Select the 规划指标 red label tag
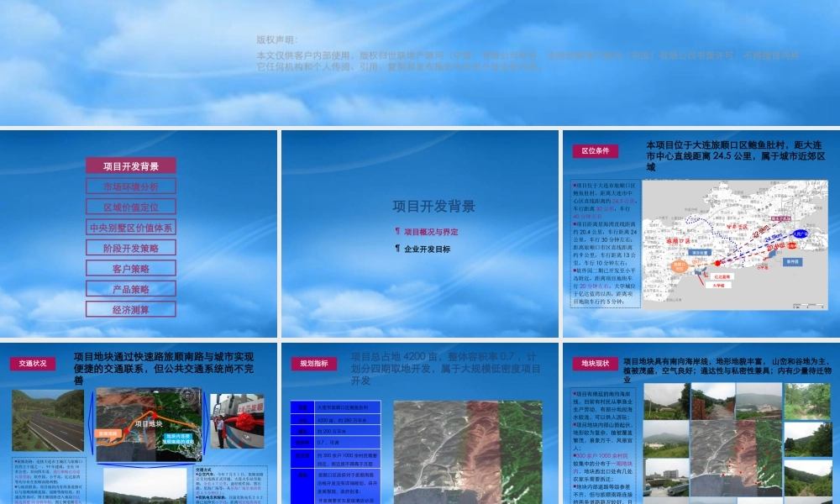 pyautogui.click(x=314, y=364)
